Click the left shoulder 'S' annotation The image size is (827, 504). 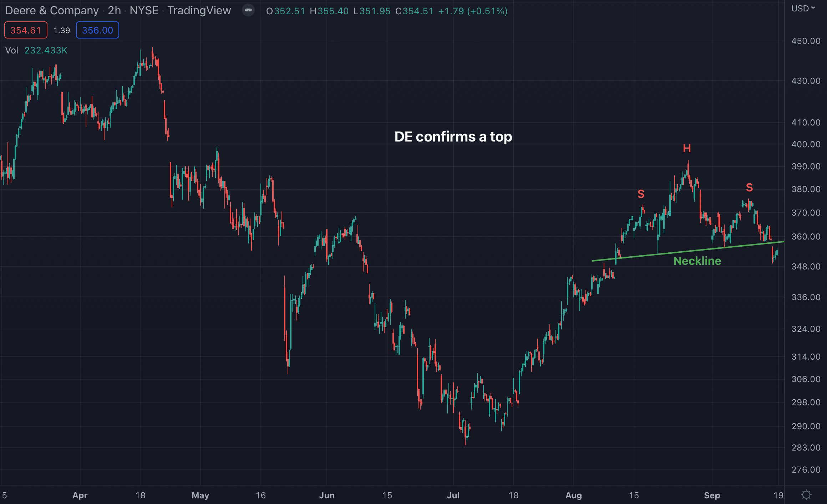click(641, 194)
